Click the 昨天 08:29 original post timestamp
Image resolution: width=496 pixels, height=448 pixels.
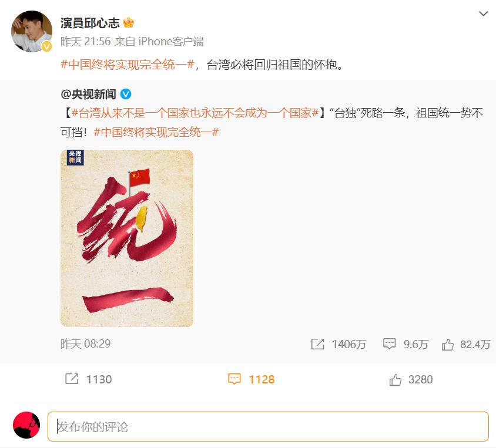(x=85, y=343)
